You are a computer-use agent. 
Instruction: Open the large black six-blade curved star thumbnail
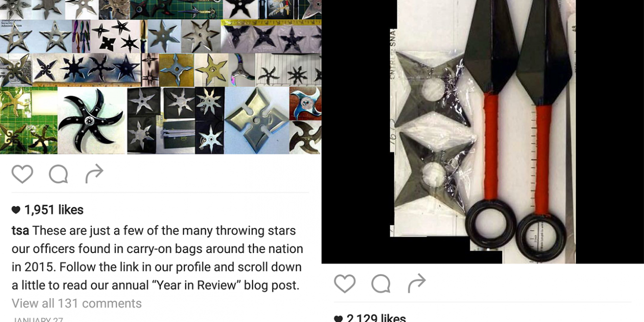click(x=92, y=121)
